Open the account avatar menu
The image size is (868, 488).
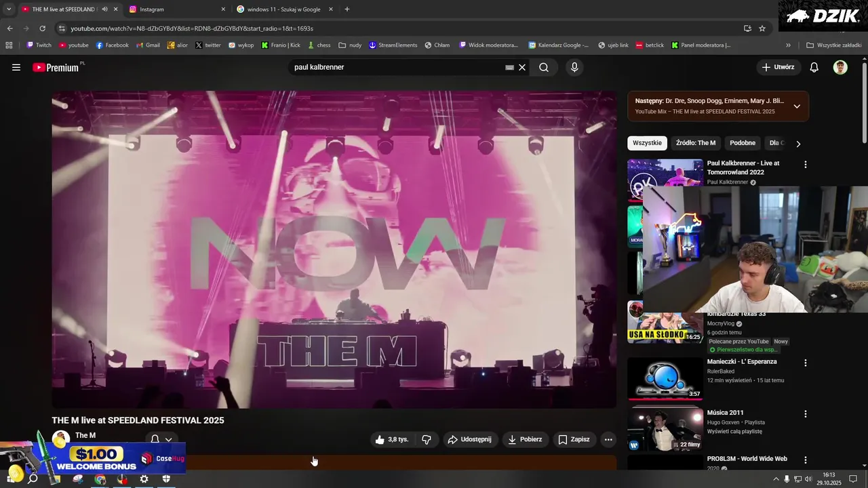coord(840,67)
